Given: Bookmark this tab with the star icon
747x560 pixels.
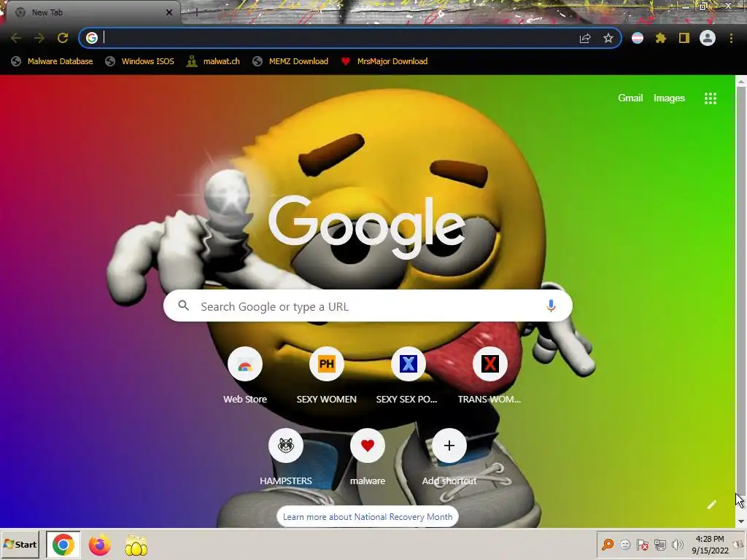Looking at the screenshot, I should [x=608, y=38].
